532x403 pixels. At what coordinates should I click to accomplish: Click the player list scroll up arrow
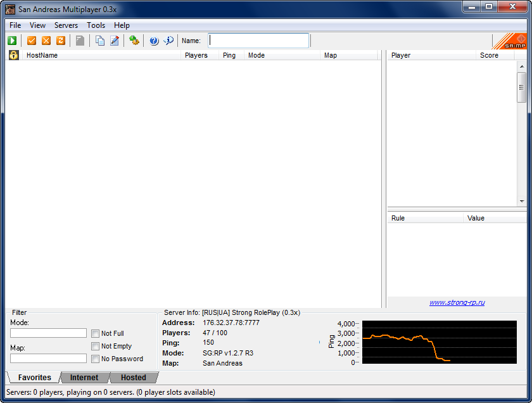pyautogui.click(x=521, y=67)
